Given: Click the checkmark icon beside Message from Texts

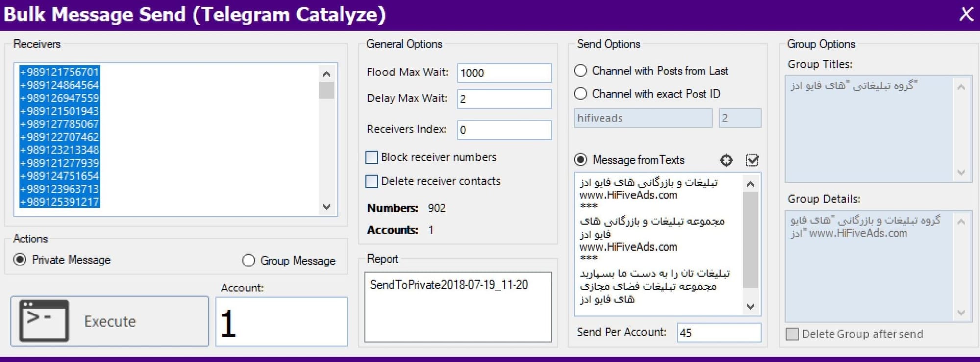Looking at the screenshot, I should [752, 160].
